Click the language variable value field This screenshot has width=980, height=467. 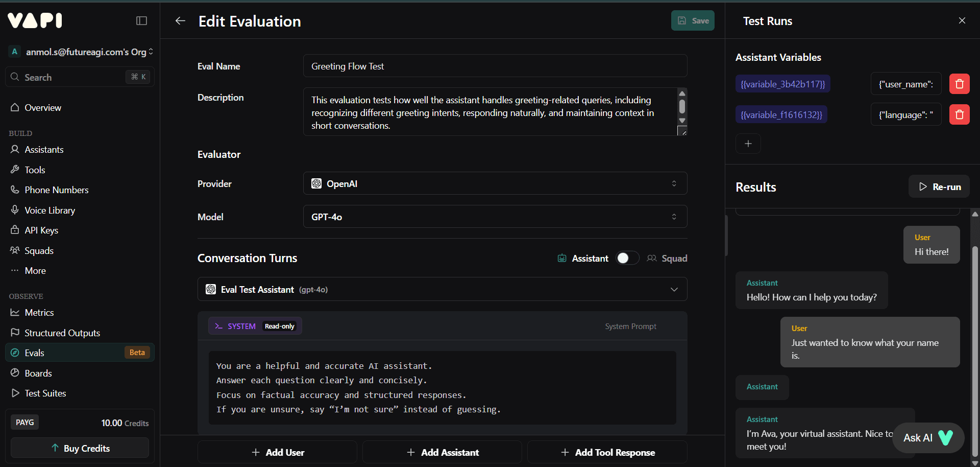tap(905, 114)
